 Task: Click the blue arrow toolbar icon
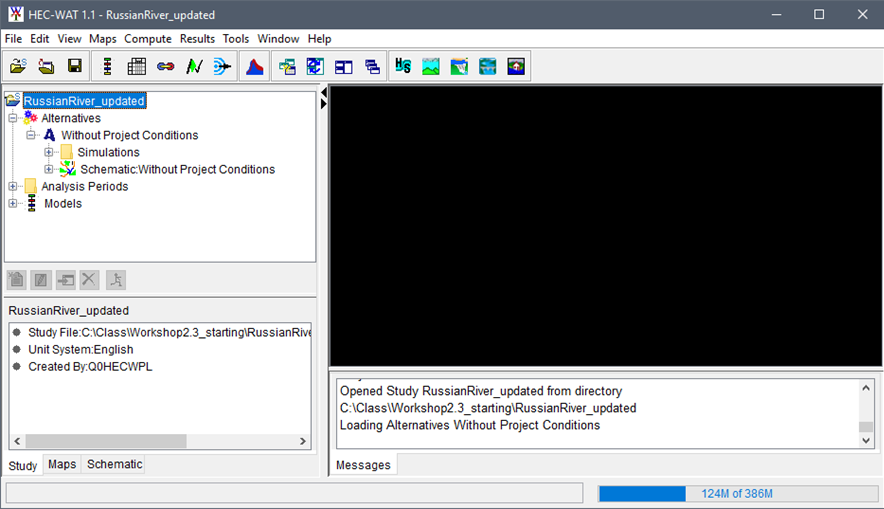tap(222, 66)
